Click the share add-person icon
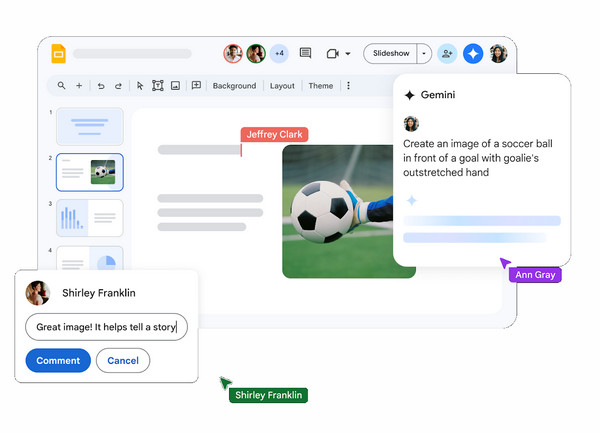The image size is (600, 433). pos(447,54)
